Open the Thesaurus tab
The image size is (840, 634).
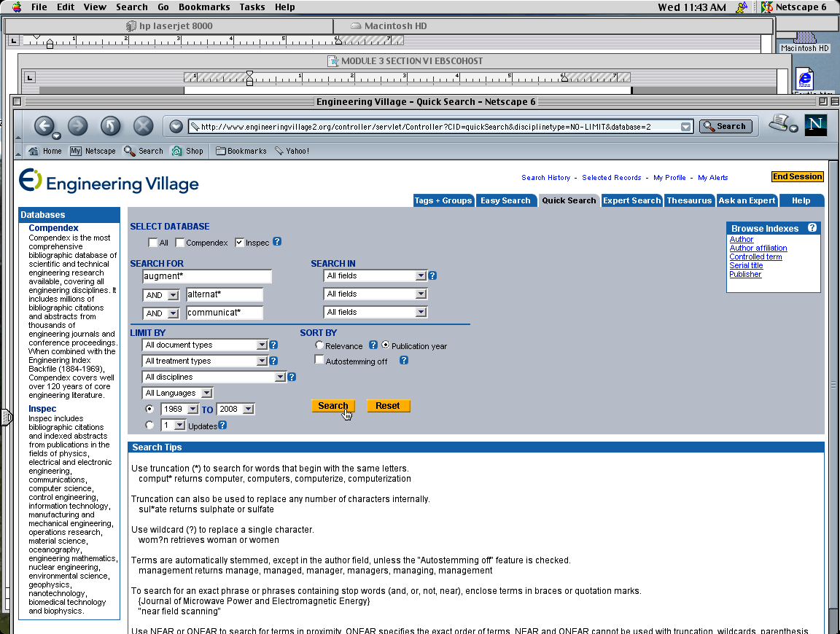tap(689, 201)
